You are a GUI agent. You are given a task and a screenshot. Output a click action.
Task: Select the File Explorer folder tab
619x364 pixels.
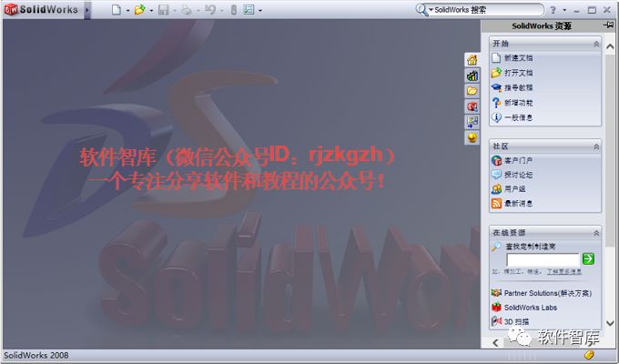click(472, 91)
